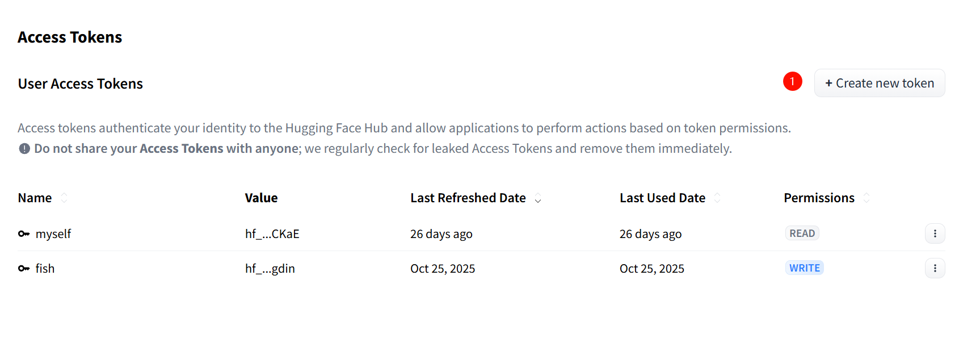Screen dimensions: 980x342
Task: Click Create new token button
Action: pos(879,83)
